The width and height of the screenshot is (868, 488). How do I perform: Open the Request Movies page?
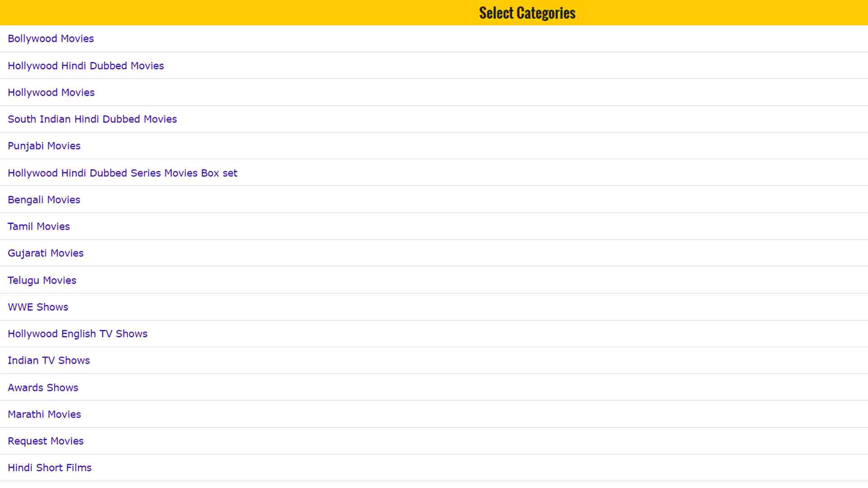click(x=46, y=441)
